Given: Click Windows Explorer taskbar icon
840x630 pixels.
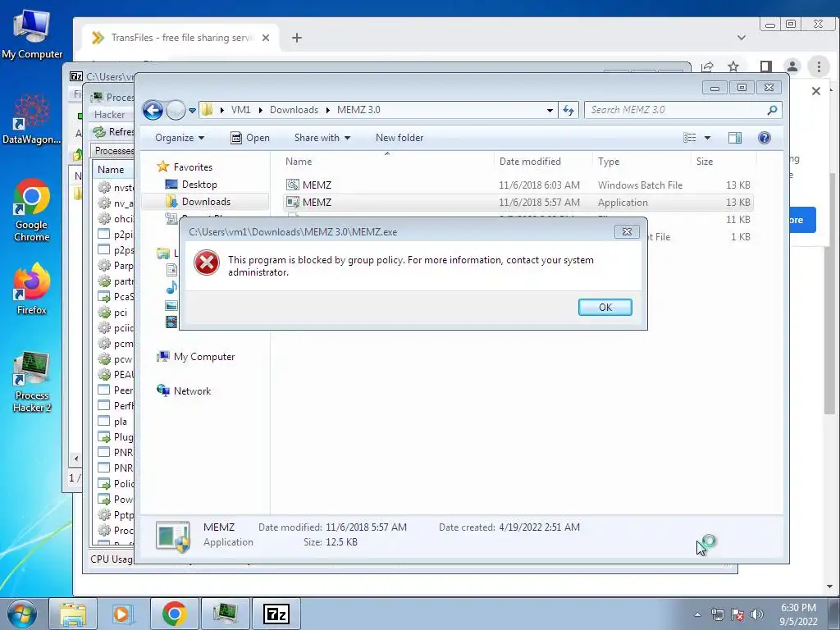Looking at the screenshot, I should pos(73,614).
